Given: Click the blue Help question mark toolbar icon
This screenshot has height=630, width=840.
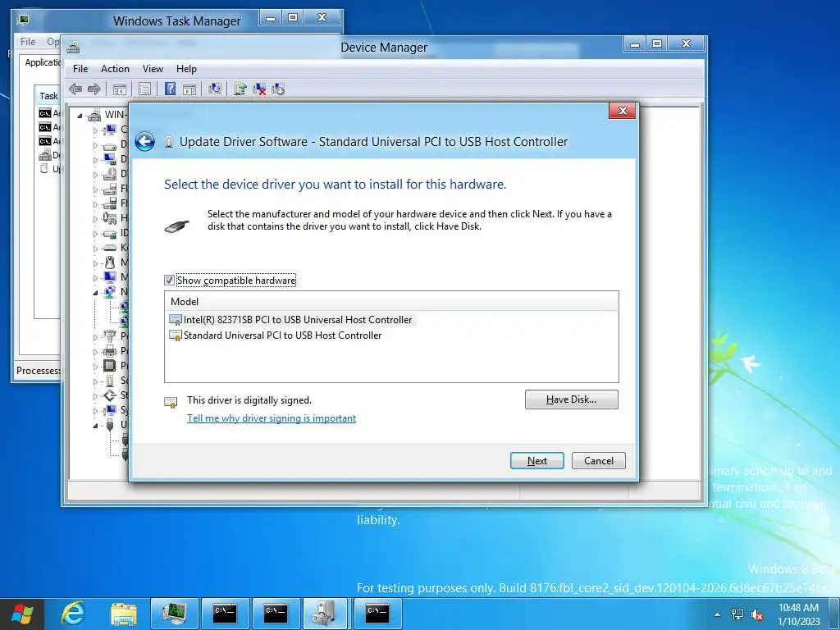Looking at the screenshot, I should 170,89.
